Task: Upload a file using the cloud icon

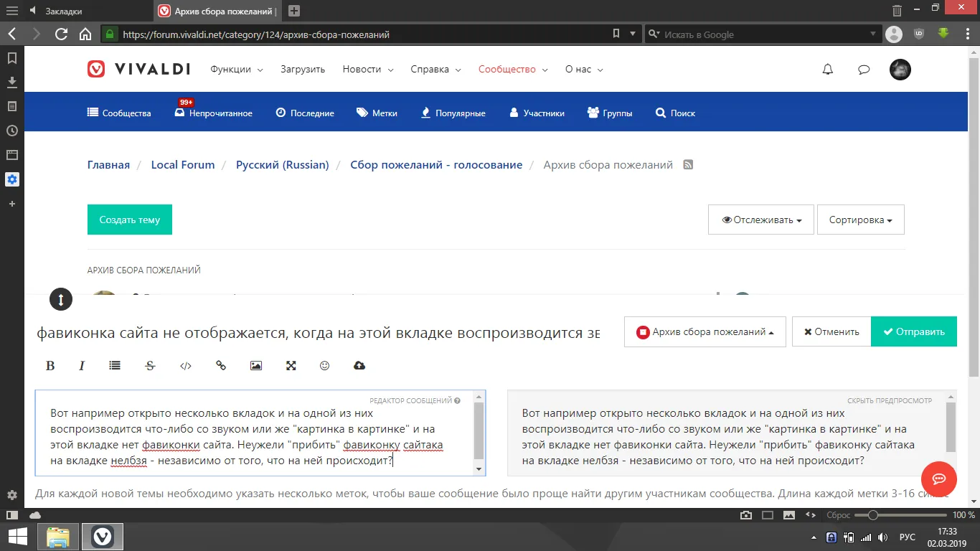Action: point(359,366)
